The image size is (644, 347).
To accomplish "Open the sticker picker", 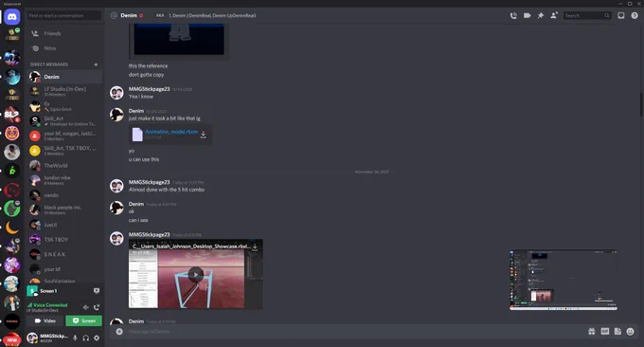I will (617, 332).
